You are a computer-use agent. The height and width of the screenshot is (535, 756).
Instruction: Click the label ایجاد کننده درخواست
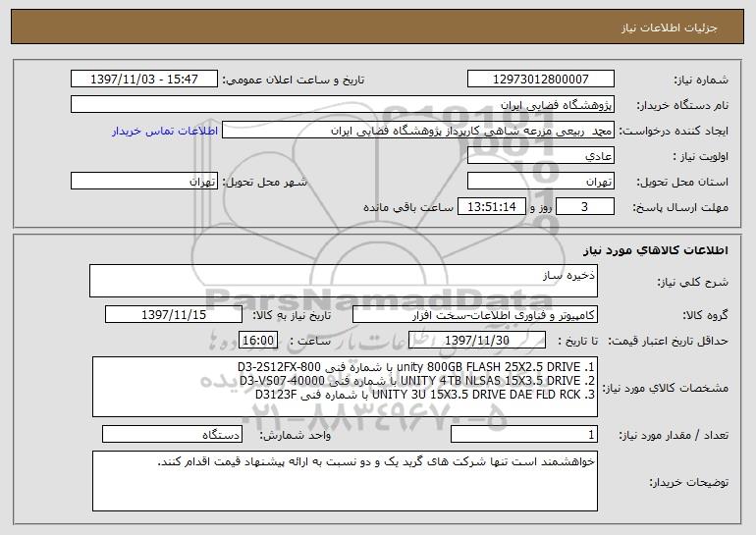[674, 131]
